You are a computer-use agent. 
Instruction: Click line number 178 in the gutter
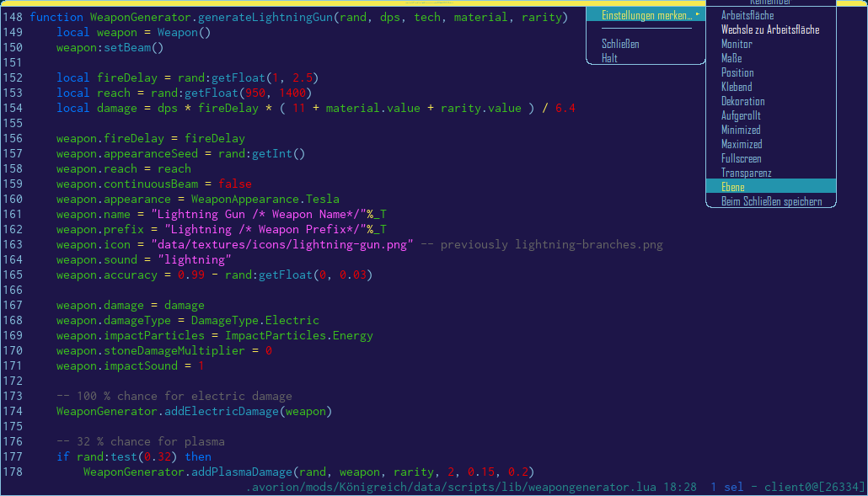click(x=13, y=472)
